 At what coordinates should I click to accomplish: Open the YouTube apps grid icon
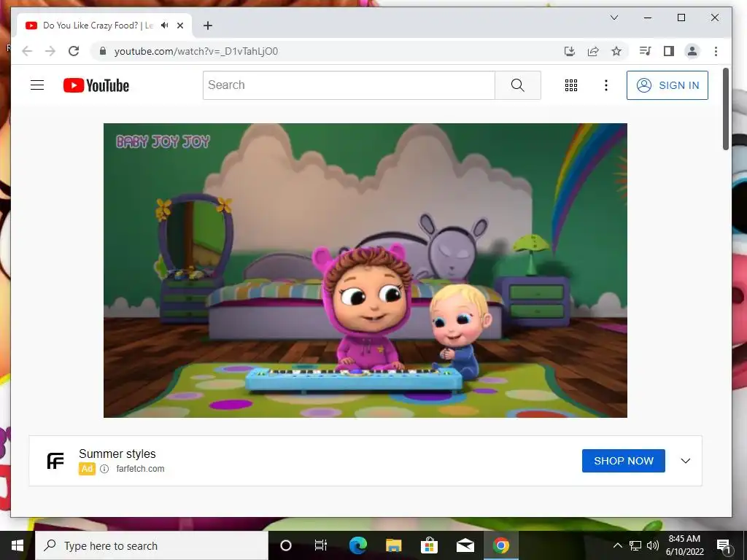click(571, 85)
